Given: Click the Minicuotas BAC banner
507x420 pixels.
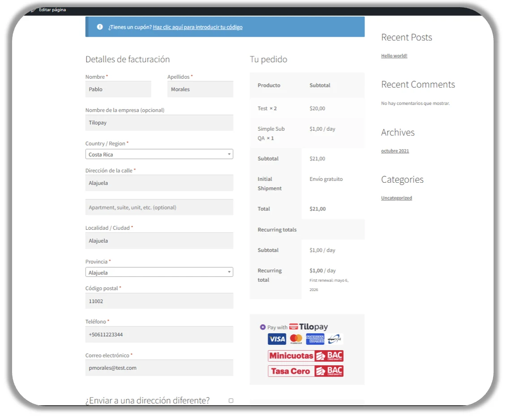Looking at the screenshot, I should [x=305, y=356].
